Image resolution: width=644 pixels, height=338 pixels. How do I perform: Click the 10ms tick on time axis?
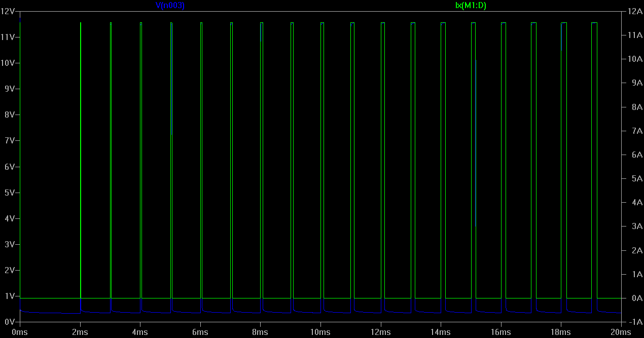(320, 332)
